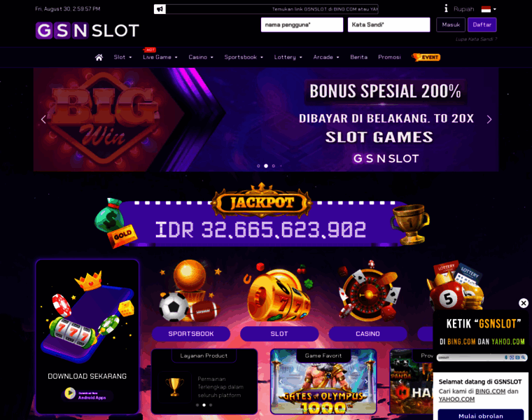Select third banner carousel dot
Screen dimensions: 532x420
coord(274,166)
